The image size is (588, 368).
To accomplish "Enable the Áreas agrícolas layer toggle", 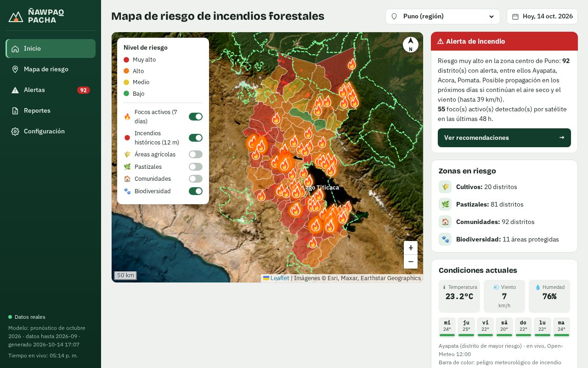I will 196,155.
